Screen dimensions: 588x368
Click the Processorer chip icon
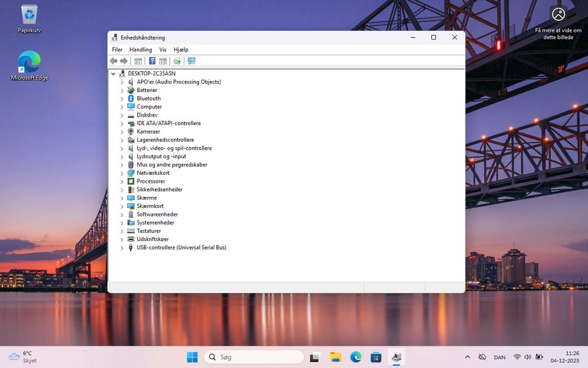click(x=130, y=182)
